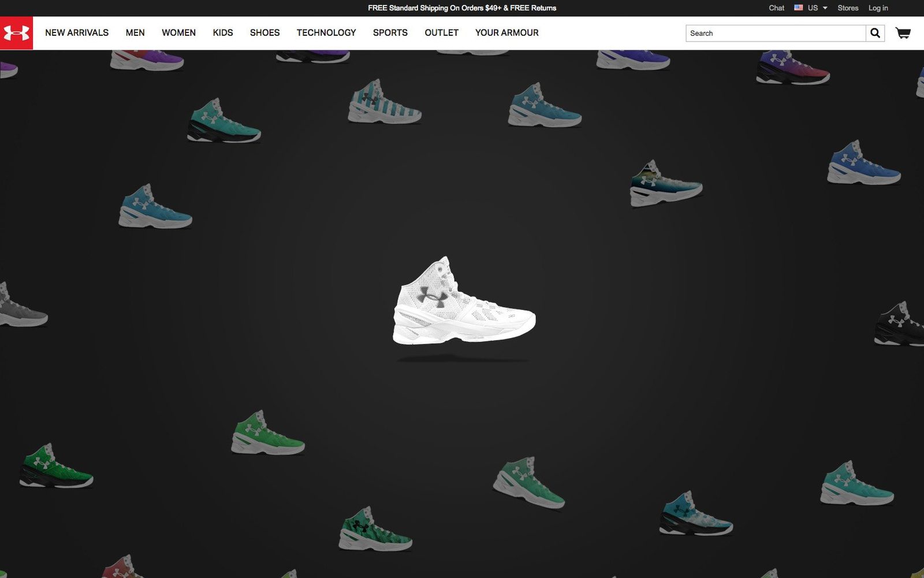Image resolution: width=924 pixels, height=578 pixels.
Task: Open the Outlet menu
Action: 442,33
